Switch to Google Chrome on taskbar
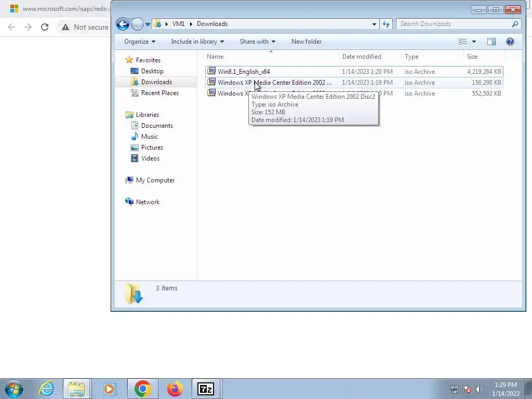This screenshot has height=399, width=532. (x=142, y=389)
